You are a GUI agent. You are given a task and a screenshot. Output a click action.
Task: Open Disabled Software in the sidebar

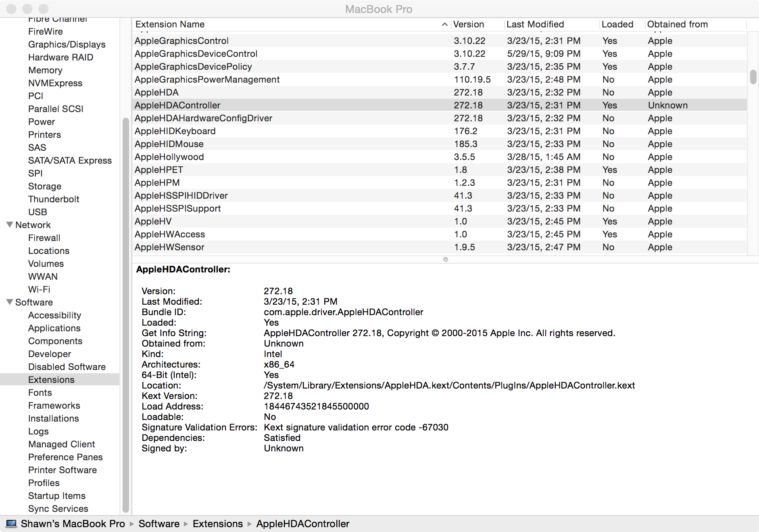(x=67, y=367)
